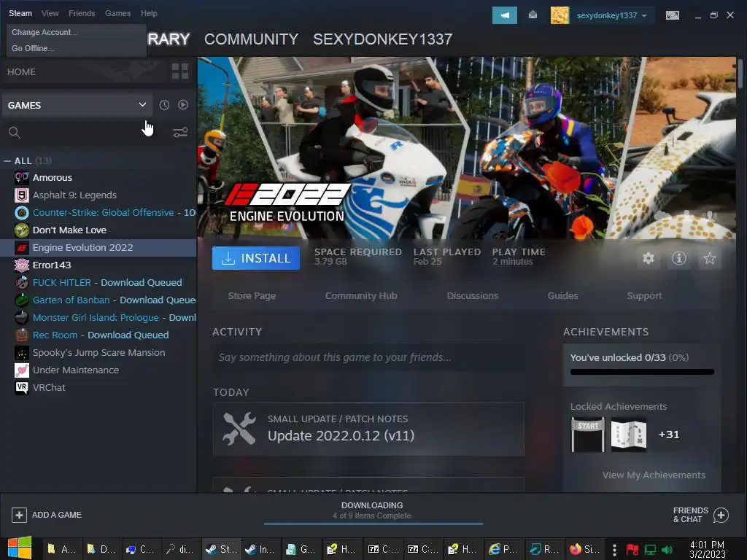Screen dimensions: 747x560
Task: Click the volume tray icon
Action: tap(667, 550)
